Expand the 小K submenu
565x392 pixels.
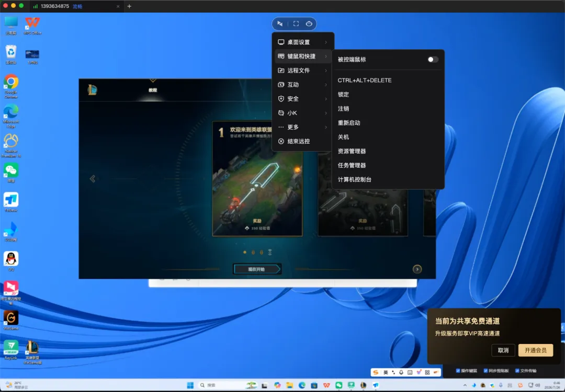coord(303,113)
